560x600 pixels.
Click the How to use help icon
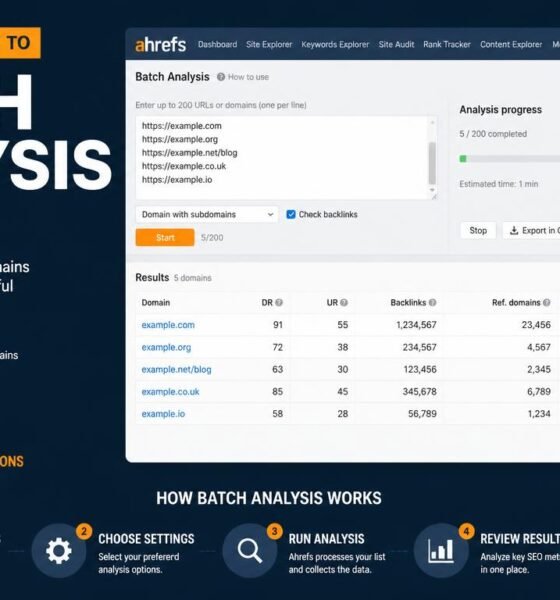point(221,77)
